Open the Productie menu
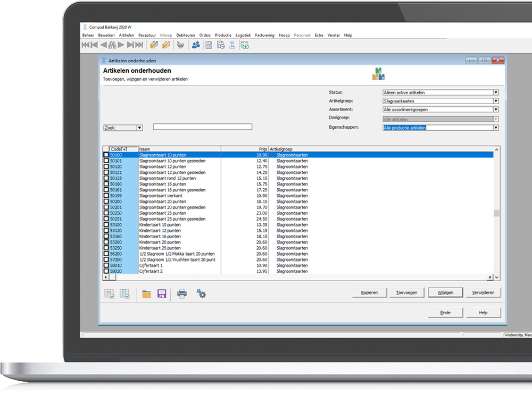Screen dimensions: 532x411 pos(223,35)
